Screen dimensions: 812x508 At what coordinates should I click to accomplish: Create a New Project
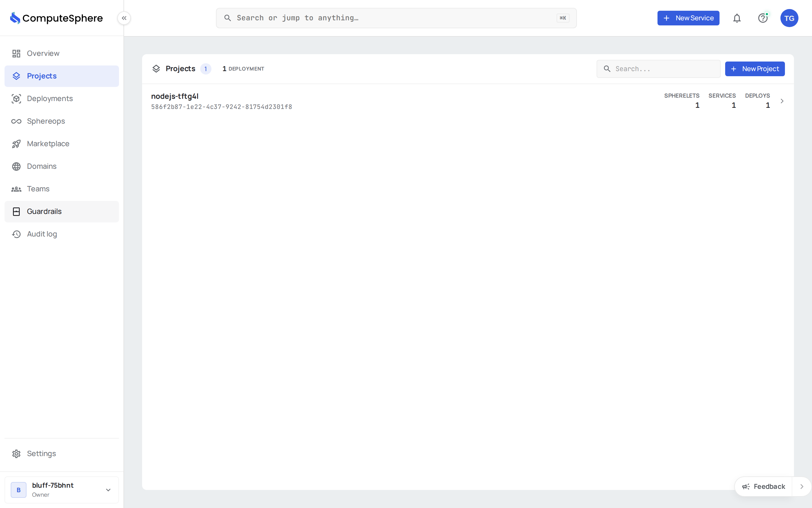tap(754, 69)
